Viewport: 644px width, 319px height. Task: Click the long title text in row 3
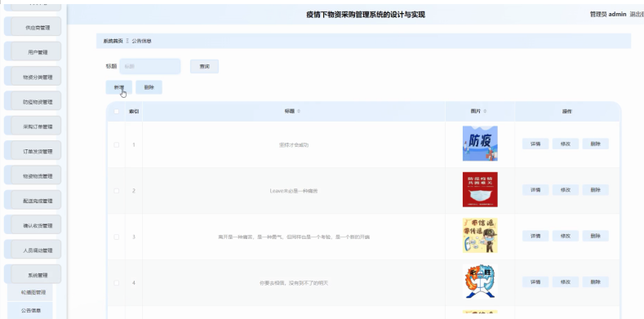pos(294,237)
